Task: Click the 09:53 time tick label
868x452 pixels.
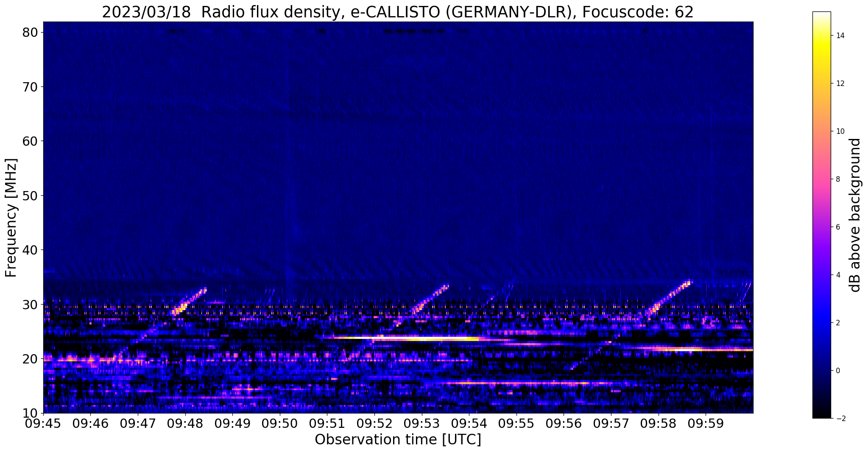Action: (x=422, y=424)
